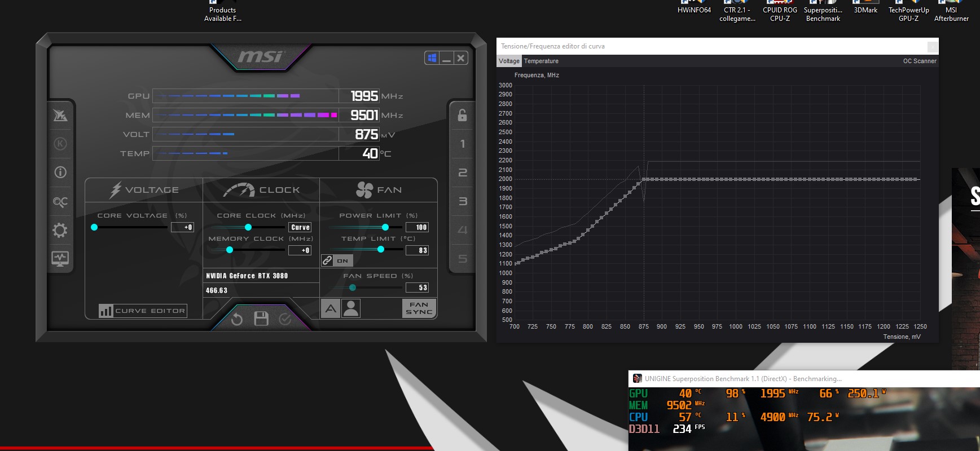Click the driver version 466.63 text
The image size is (980, 451).
pyautogui.click(x=217, y=290)
